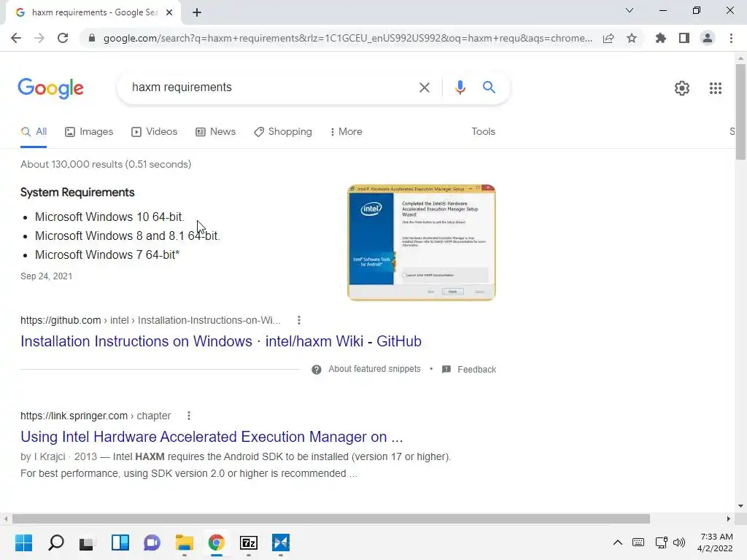
Task: Open the tab search chevron
Action: (630, 10)
